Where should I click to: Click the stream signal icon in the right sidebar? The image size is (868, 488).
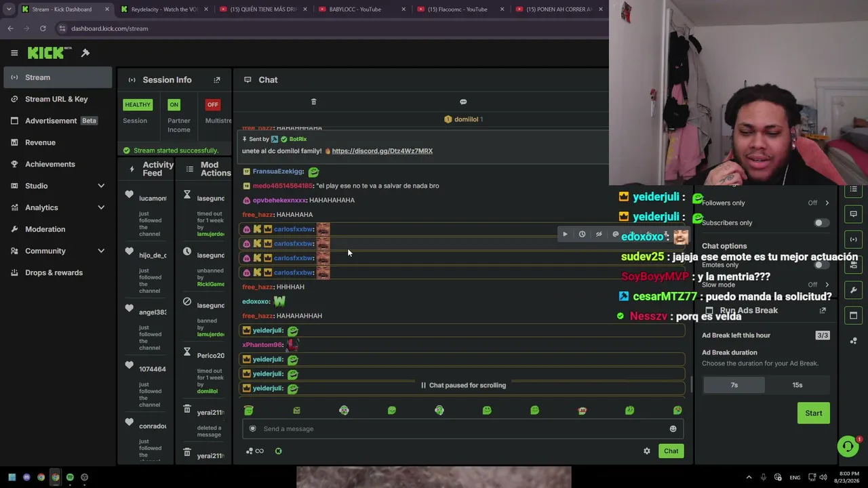tap(854, 239)
